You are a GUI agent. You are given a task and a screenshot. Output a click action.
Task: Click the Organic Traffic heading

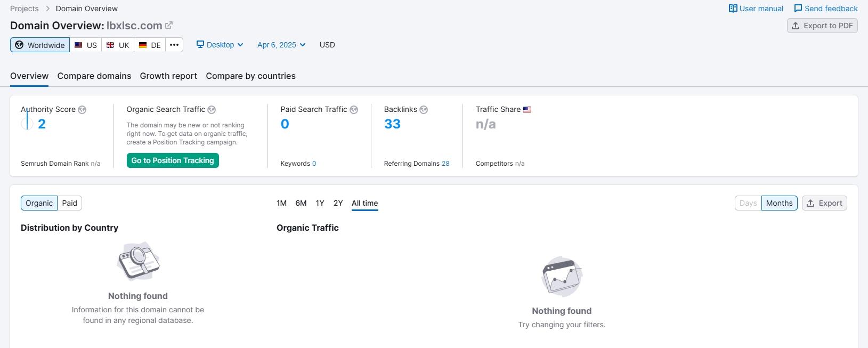[307, 228]
